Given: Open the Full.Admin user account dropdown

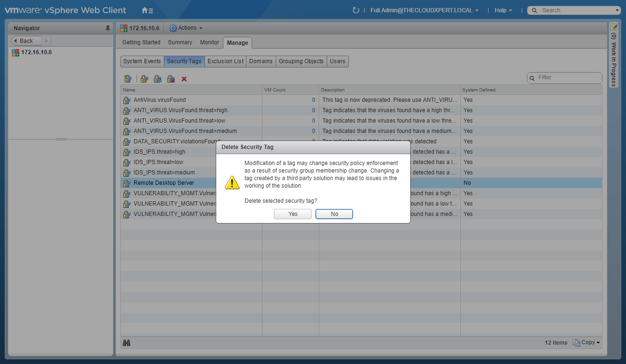Looking at the screenshot, I should (x=424, y=10).
